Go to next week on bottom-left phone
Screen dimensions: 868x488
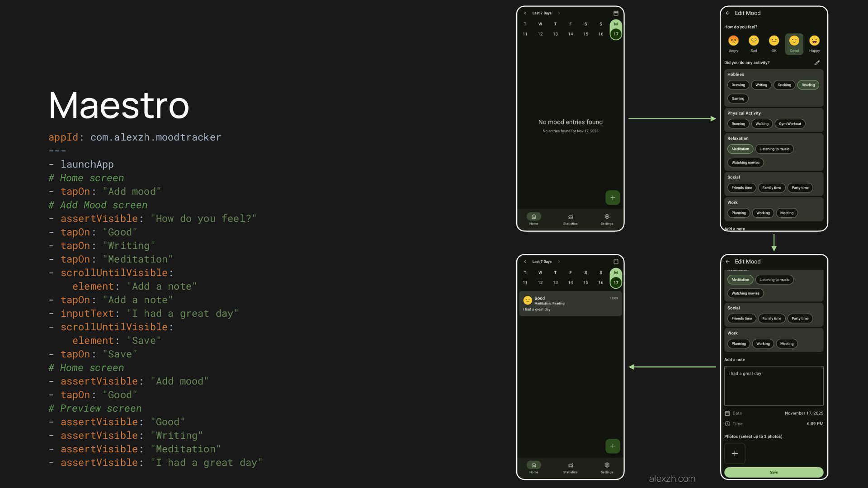coord(559,262)
